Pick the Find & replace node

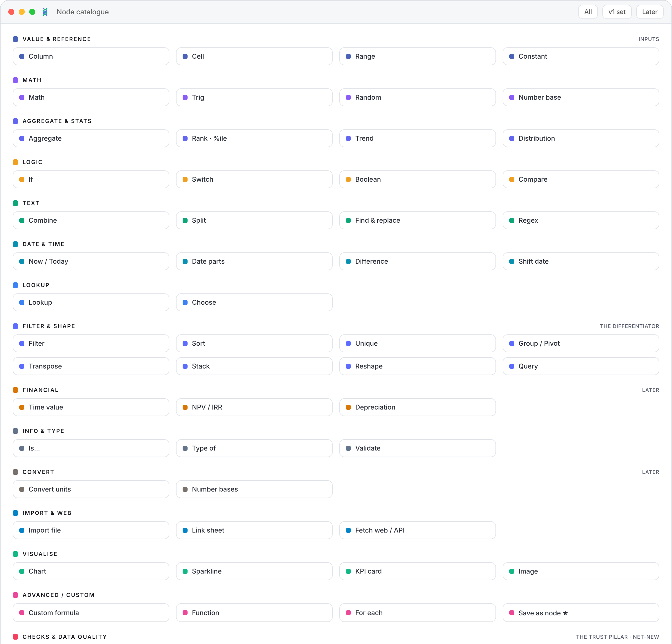(417, 220)
